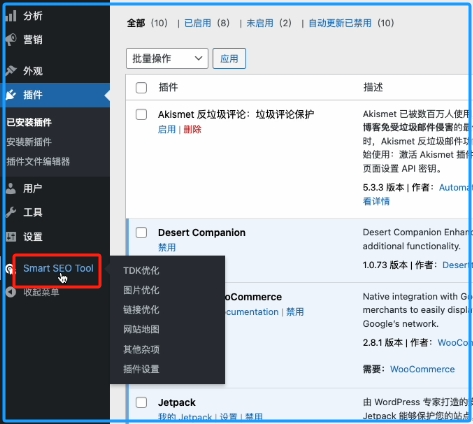
Task: Open the Smart SEO Tool menu
Action: (58, 268)
